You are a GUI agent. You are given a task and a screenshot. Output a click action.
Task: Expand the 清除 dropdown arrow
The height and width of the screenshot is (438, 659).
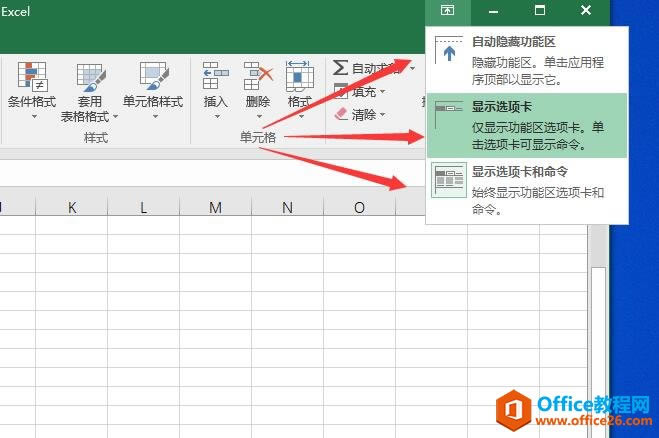click(382, 114)
